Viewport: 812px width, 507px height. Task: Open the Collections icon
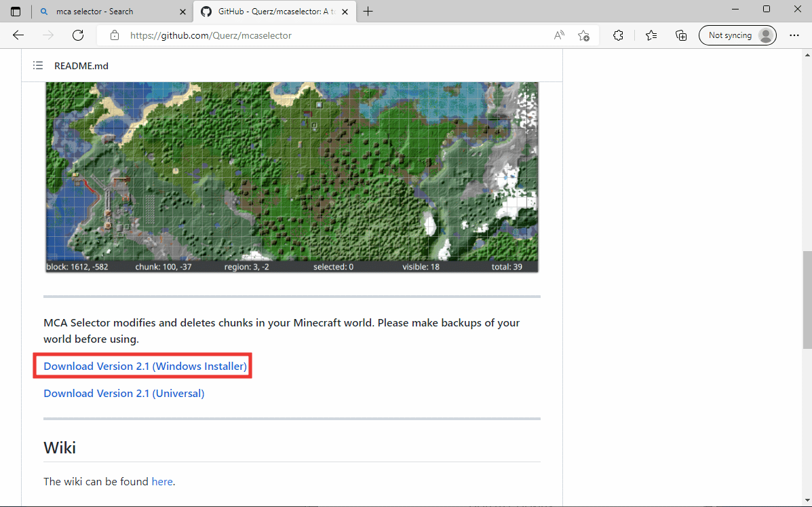[681, 35]
